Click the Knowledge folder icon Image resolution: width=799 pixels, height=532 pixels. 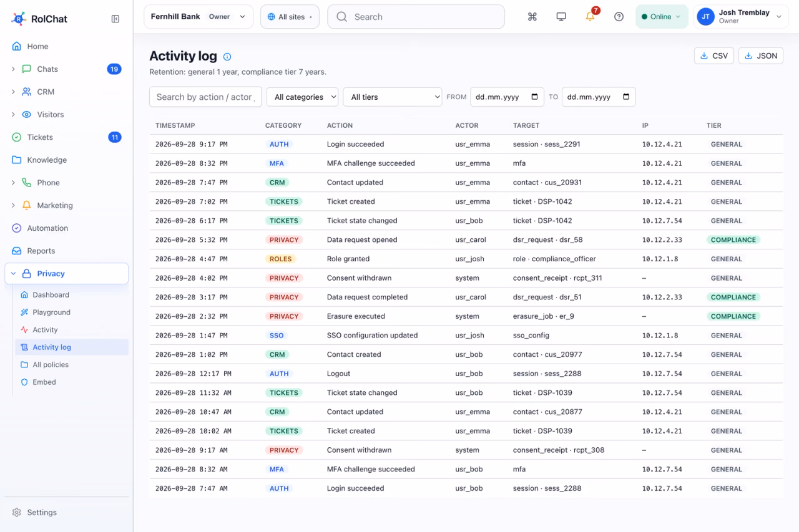[x=17, y=160]
